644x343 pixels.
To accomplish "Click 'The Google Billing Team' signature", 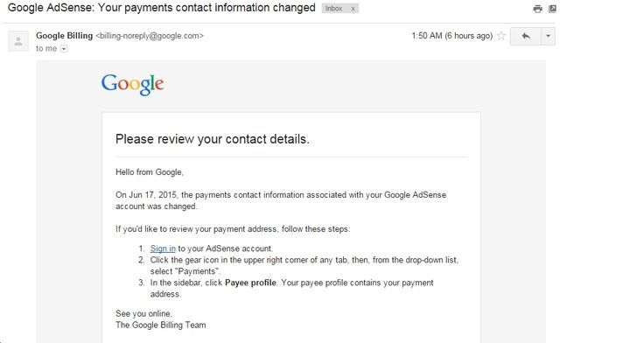I will 161,325.
